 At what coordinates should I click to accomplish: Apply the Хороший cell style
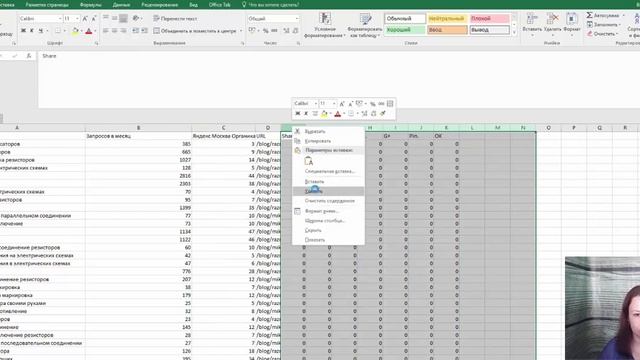(x=404, y=30)
